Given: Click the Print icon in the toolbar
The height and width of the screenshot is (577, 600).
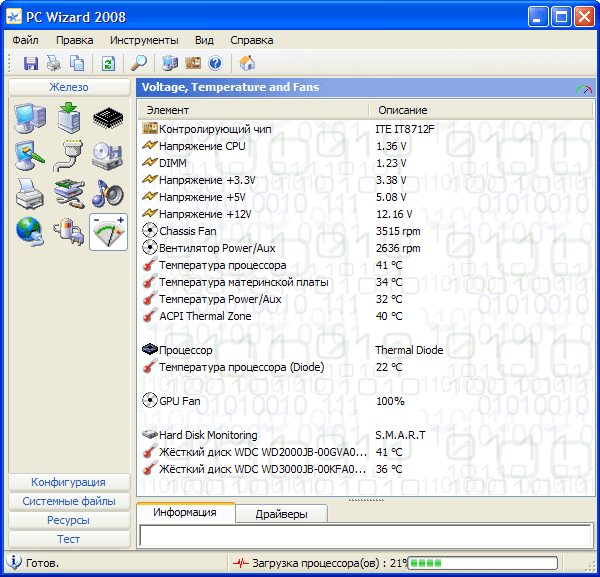Looking at the screenshot, I should tap(54, 63).
